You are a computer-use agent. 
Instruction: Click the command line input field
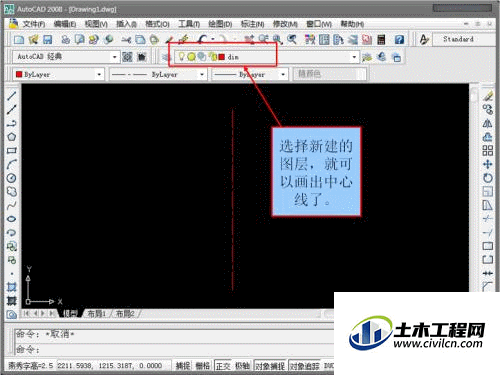coord(173,350)
